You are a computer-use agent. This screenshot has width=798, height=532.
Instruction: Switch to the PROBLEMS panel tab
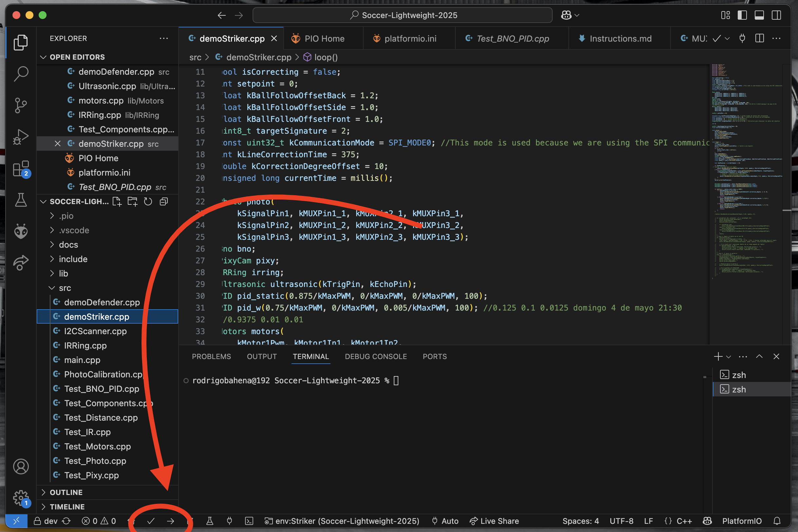(x=211, y=357)
